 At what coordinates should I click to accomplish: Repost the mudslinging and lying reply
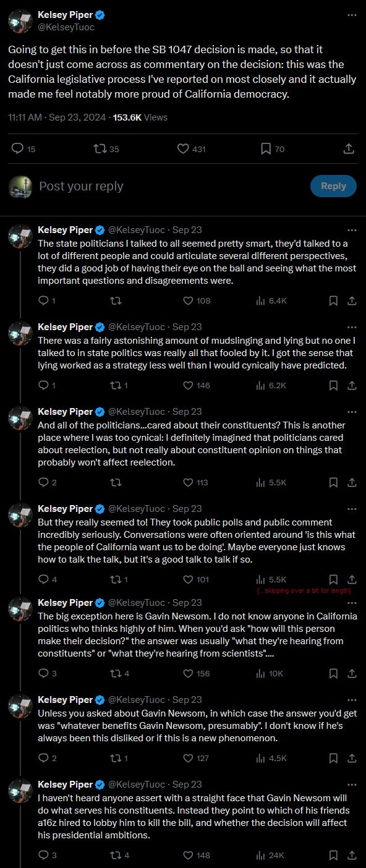pos(116,385)
